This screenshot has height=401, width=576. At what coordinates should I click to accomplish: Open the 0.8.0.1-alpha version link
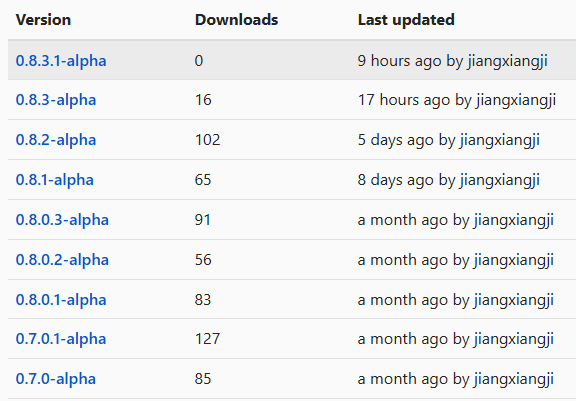[61, 300]
